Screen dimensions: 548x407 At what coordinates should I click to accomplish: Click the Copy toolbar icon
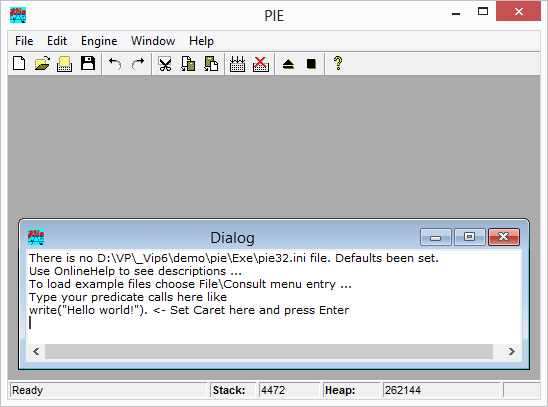coord(188,64)
